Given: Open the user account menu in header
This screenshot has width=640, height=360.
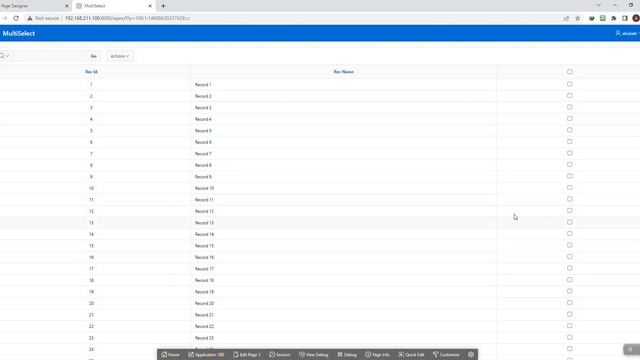Looking at the screenshot, I should coord(627,33).
